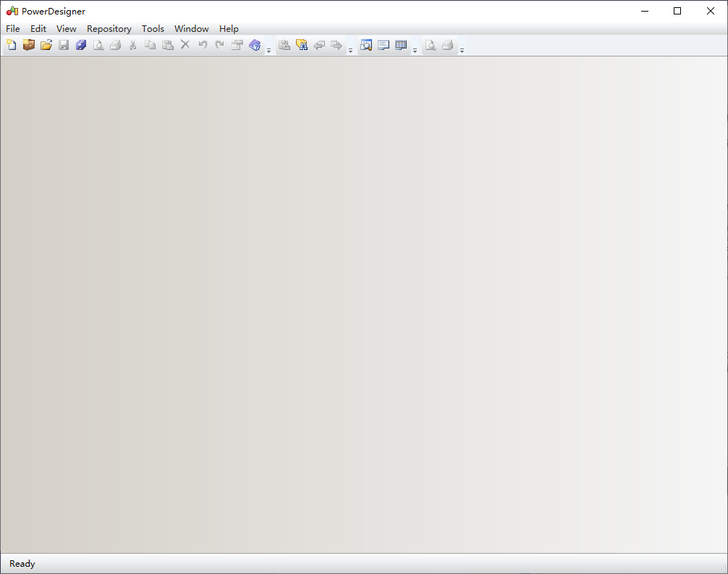Screen dimensions: 728x574
Task: Expand the navigation toolbar options arrow
Action: pos(350,50)
